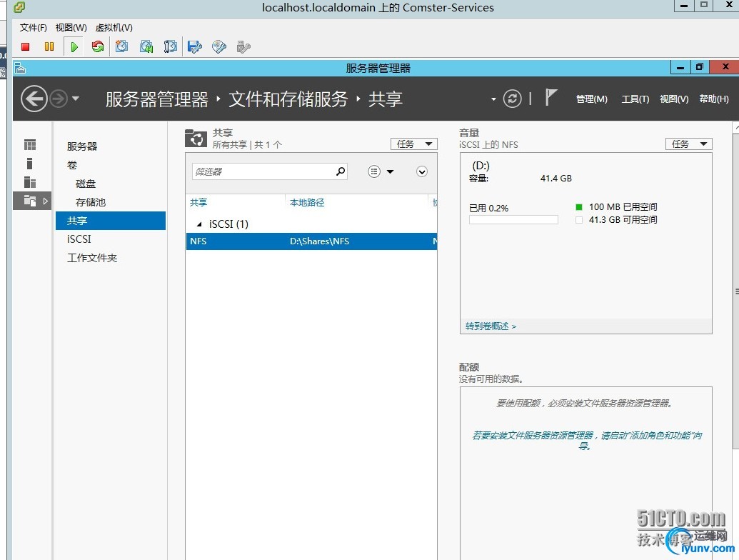The width and height of the screenshot is (739, 560).
Task: Select 共享 in the navigation pane
Action: pos(110,221)
